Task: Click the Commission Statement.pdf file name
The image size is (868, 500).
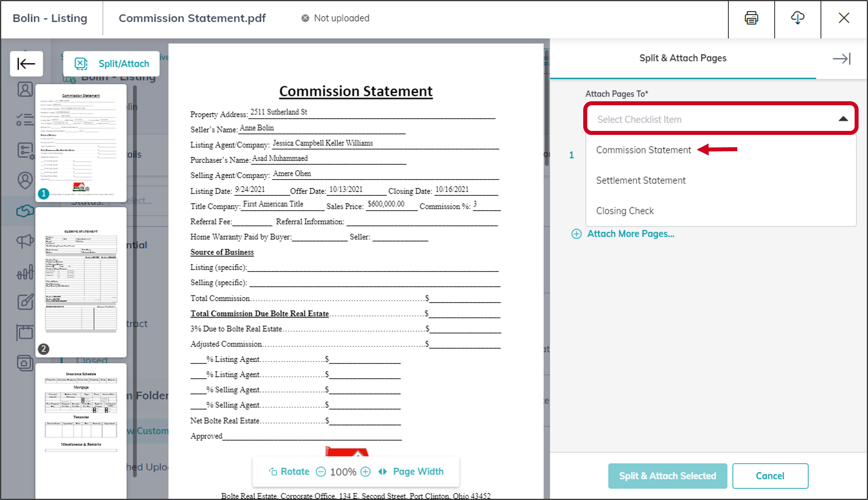Action: [x=192, y=18]
